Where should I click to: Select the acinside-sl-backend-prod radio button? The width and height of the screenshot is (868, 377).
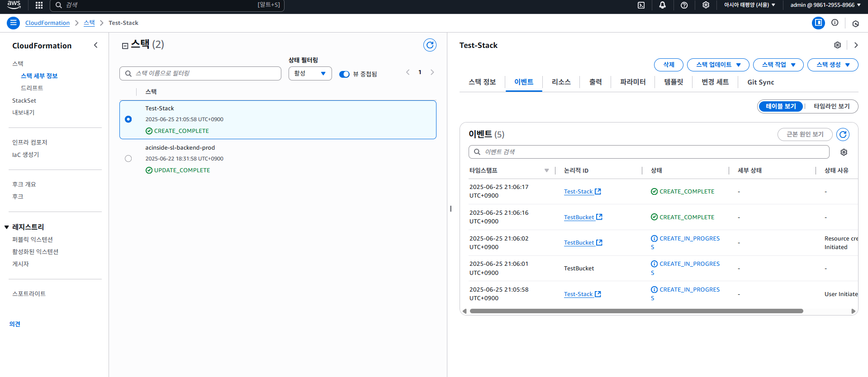(x=128, y=159)
